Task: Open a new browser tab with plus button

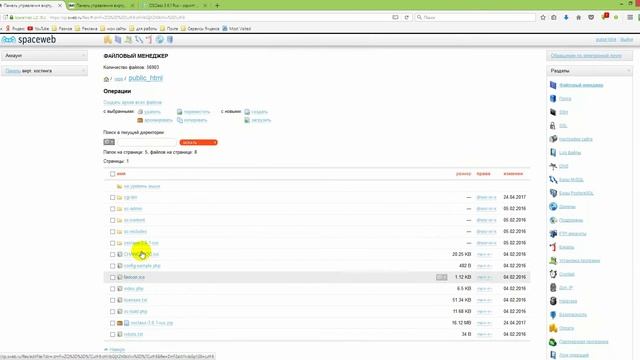Action: click(x=217, y=6)
